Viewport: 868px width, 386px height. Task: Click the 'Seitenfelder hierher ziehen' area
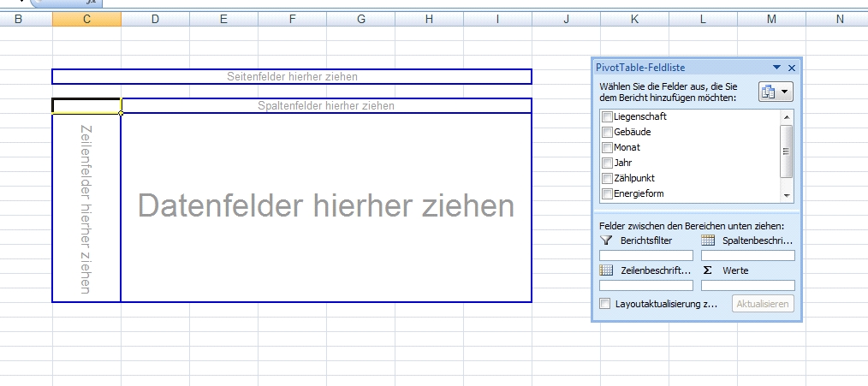[292, 76]
